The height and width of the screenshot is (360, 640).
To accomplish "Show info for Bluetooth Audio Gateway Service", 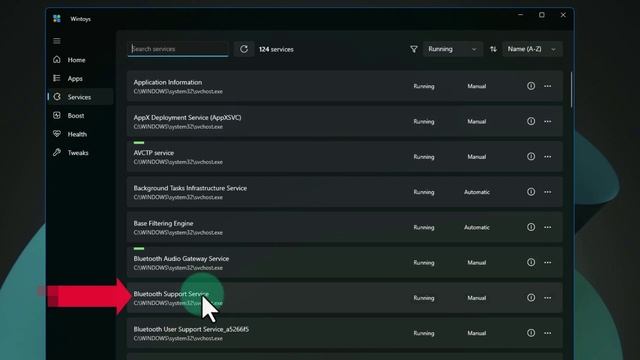I will [531, 262].
